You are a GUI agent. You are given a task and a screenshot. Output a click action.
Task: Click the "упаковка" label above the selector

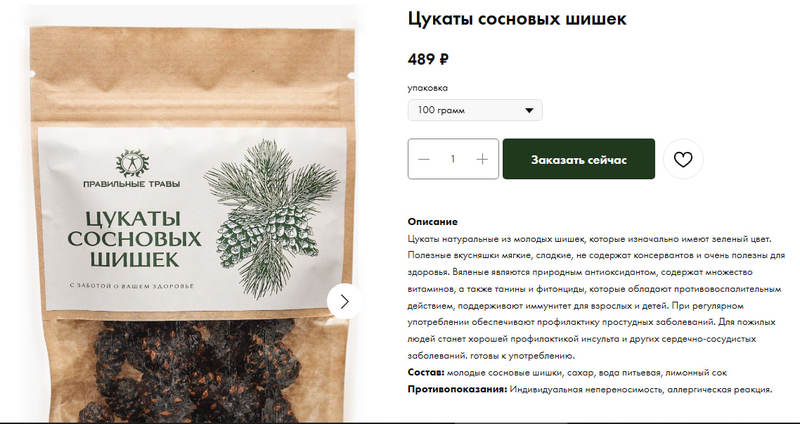tap(428, 88)
